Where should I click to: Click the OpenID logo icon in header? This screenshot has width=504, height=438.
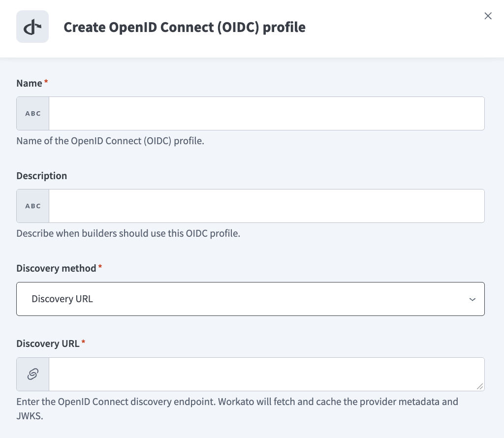point(32,27)
